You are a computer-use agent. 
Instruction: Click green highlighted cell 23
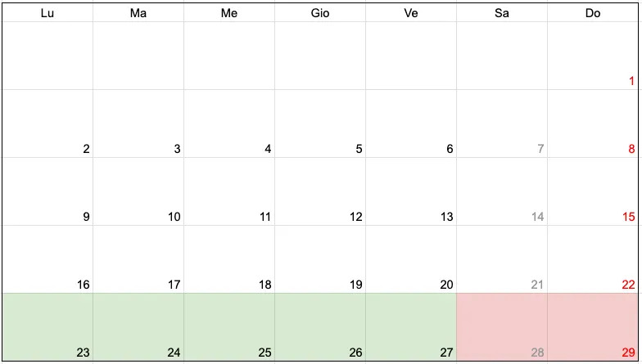click(47, 327)
